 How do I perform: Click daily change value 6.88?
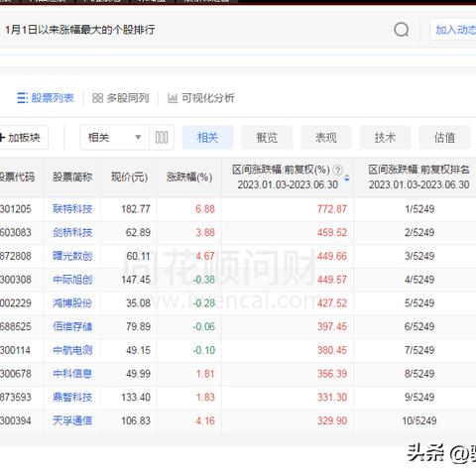pyautogui.click(x=205, y=209)
